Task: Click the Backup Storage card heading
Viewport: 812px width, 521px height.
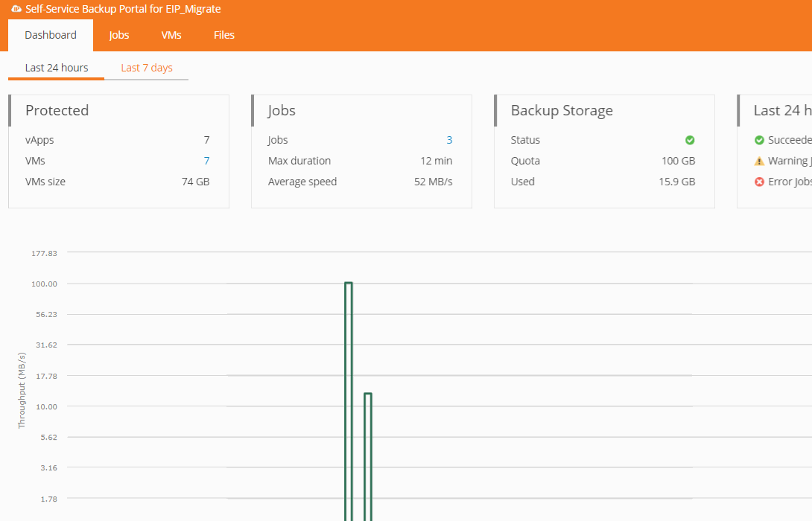Action: point(562,110)
